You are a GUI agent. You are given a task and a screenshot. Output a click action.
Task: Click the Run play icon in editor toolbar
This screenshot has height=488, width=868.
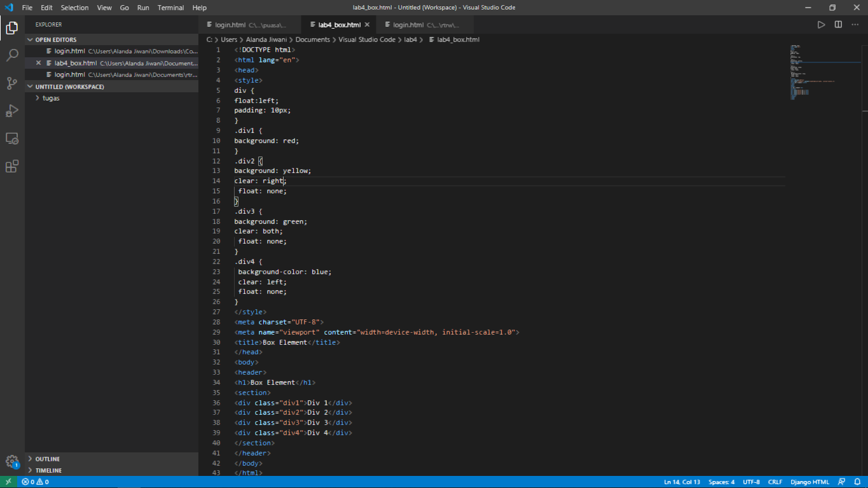tap(821, 25)
